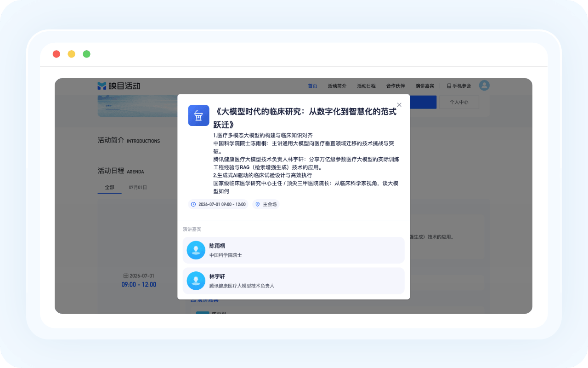Click the clock icon beside session time

tap(193, 204)
